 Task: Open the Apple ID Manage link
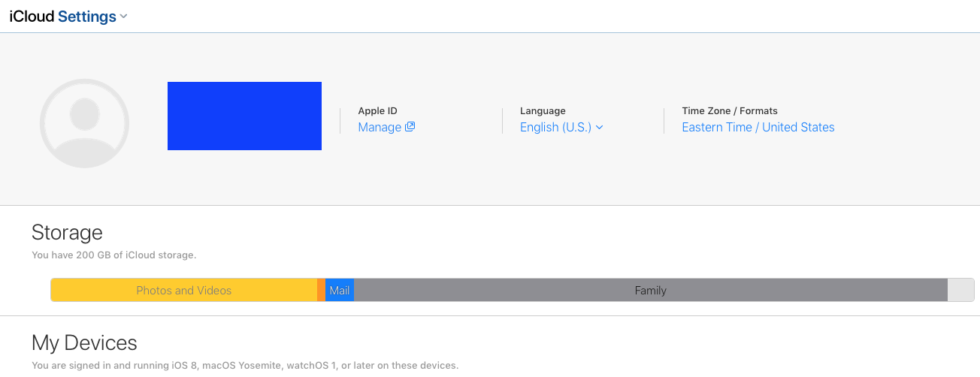380,128
